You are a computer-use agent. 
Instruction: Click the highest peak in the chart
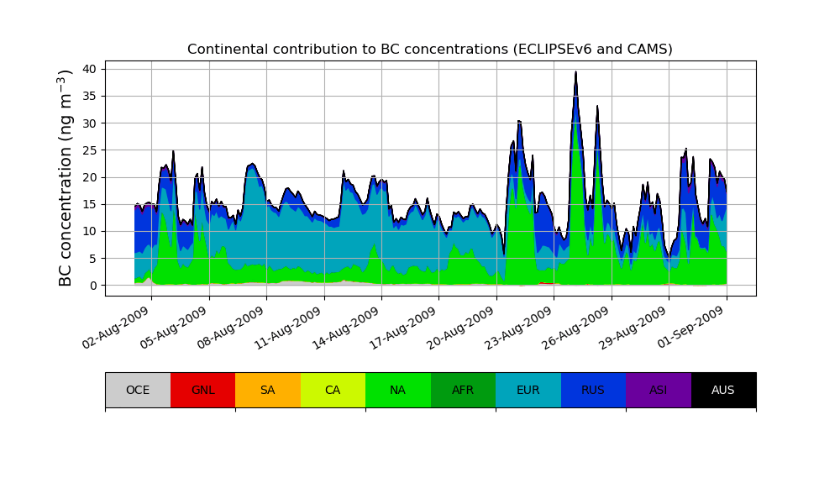(x=575, y=73)
